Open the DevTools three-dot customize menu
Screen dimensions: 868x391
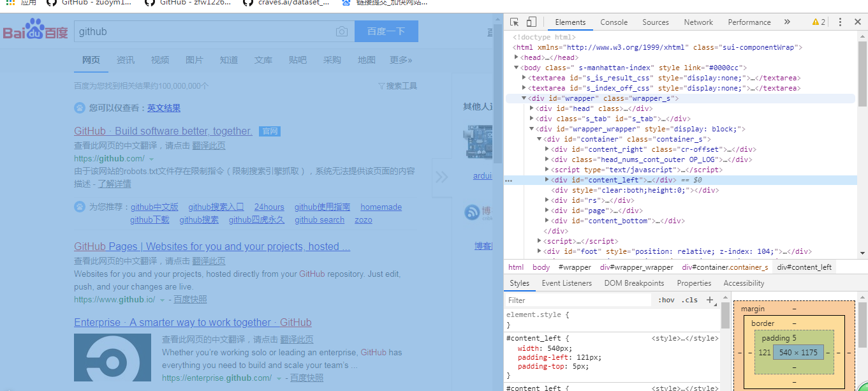(840, 22)
